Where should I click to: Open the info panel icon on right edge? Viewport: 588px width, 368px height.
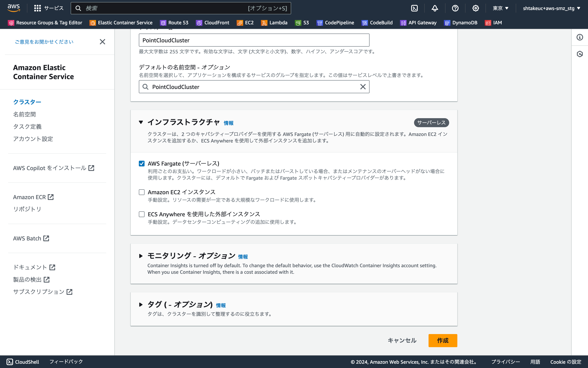[x=580, y=37]
